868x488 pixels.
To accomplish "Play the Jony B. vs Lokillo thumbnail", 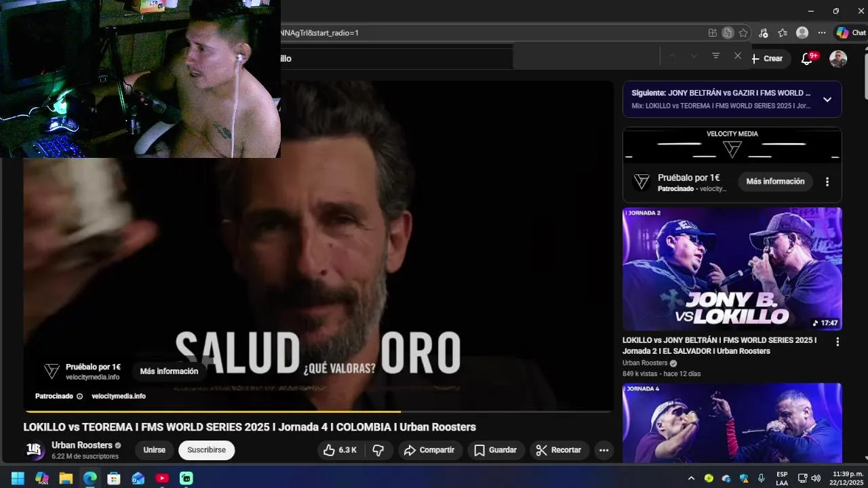I will 732,269.
